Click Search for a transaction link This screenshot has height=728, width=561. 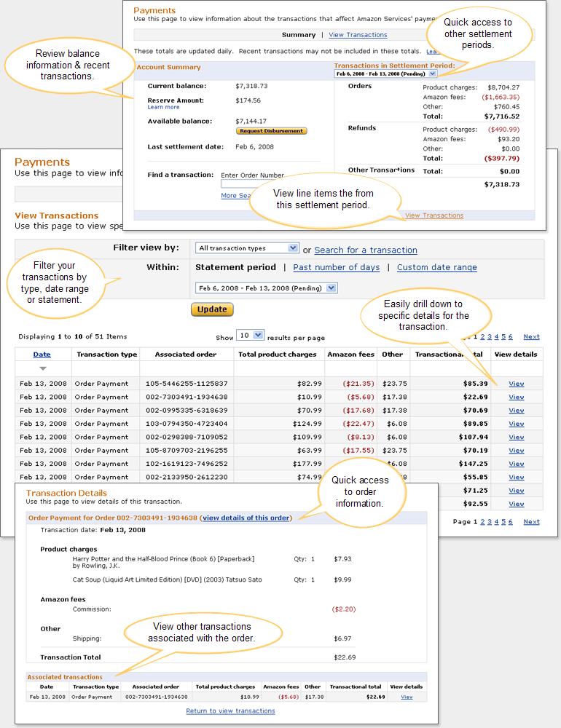(366, 250)
